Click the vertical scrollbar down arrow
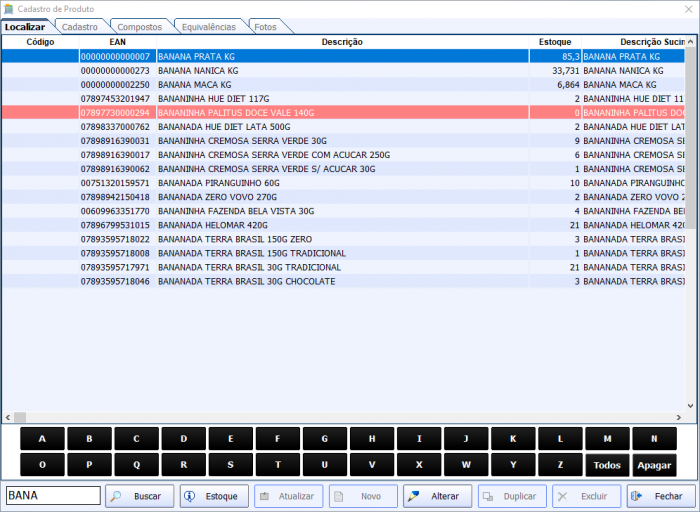 692,405
